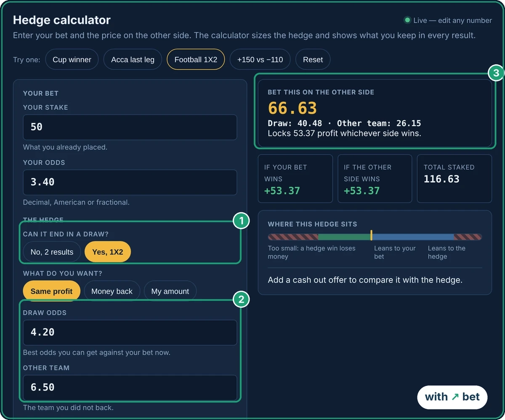Click Too small hedge warning label
This screenshot has height=420, width=505.
coord(311,252)
